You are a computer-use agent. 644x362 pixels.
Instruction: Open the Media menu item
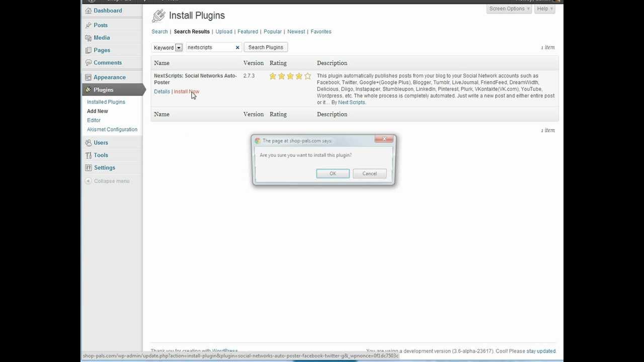click(x=102, y=38)
